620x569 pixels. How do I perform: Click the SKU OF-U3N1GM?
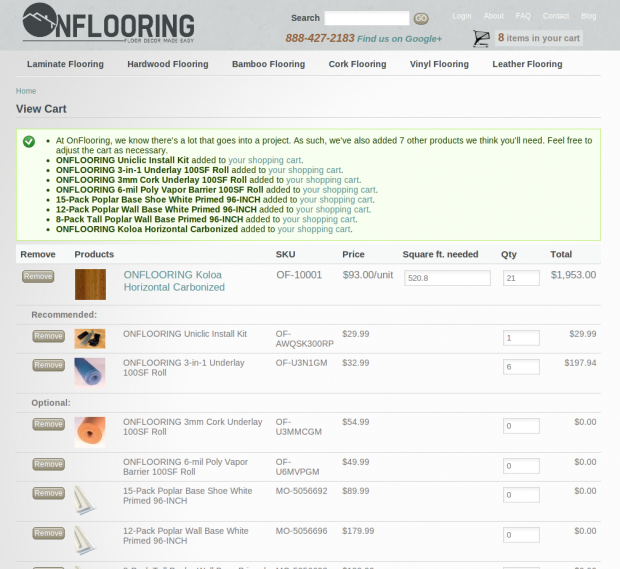[x=301, y=363]
